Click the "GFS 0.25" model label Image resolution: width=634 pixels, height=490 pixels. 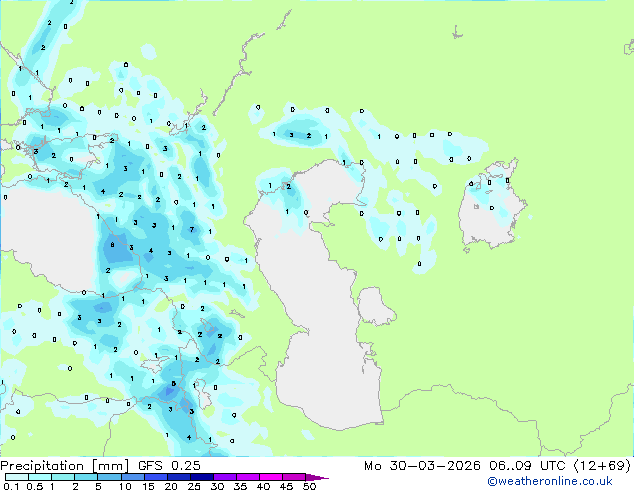[x=169, y=466]
